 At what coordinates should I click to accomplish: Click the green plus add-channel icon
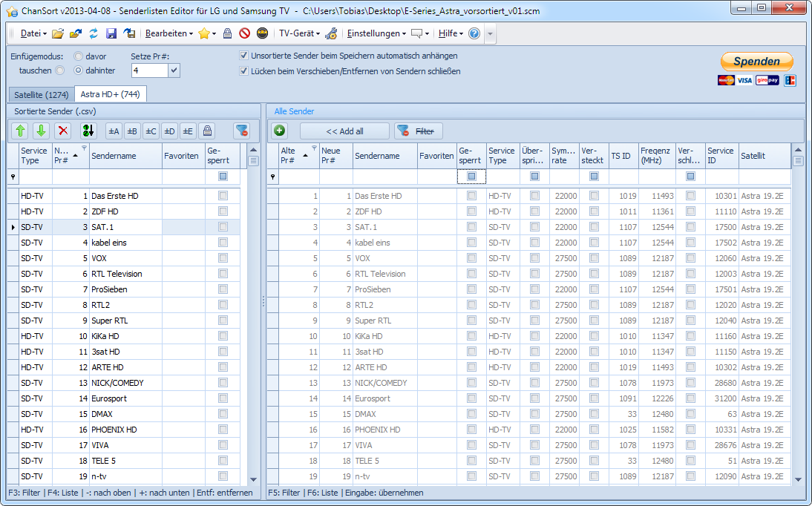coord(280,131)
